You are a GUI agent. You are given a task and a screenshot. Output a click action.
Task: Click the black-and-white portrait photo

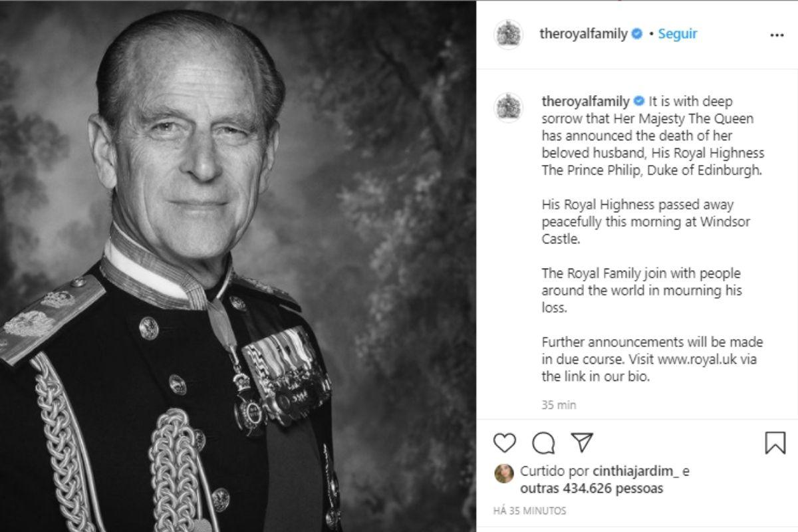point(238,266)
